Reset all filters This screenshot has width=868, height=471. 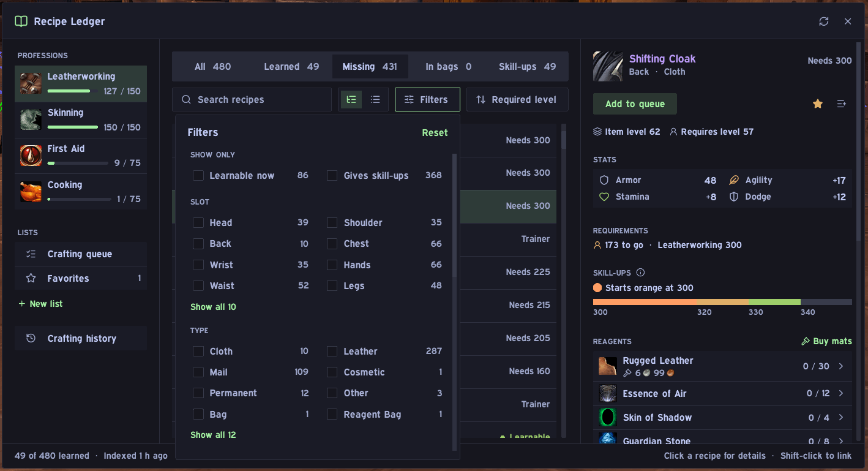pyautogui.click(x=435, y=133)
